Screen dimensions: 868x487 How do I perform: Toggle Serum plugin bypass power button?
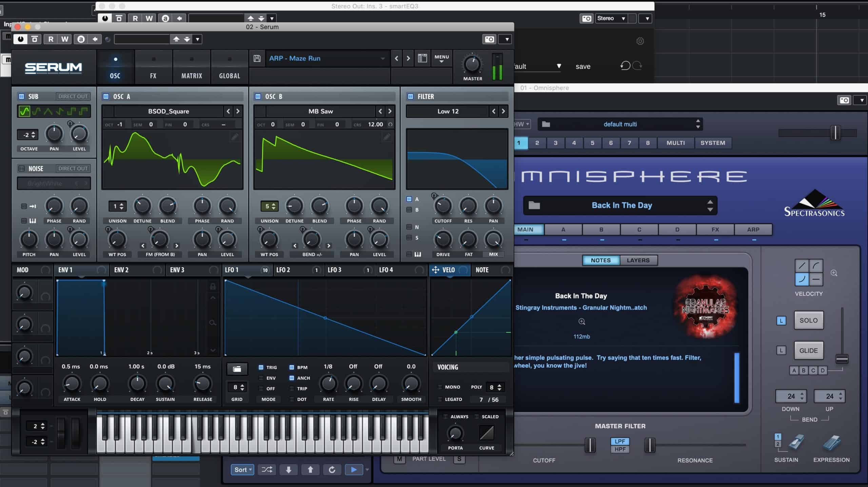point(20,39)
